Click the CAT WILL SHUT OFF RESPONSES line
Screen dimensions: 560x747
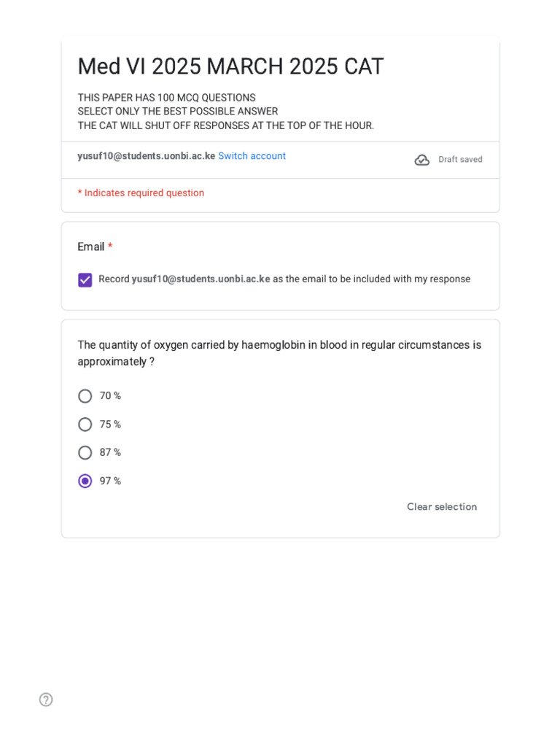[x=226, y=125]
